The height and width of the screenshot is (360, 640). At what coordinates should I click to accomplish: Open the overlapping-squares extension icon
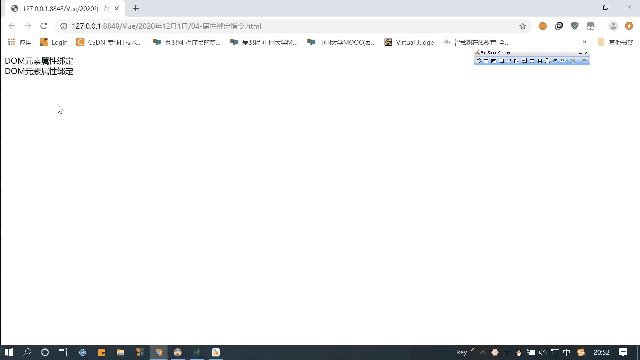pos(559,26)
